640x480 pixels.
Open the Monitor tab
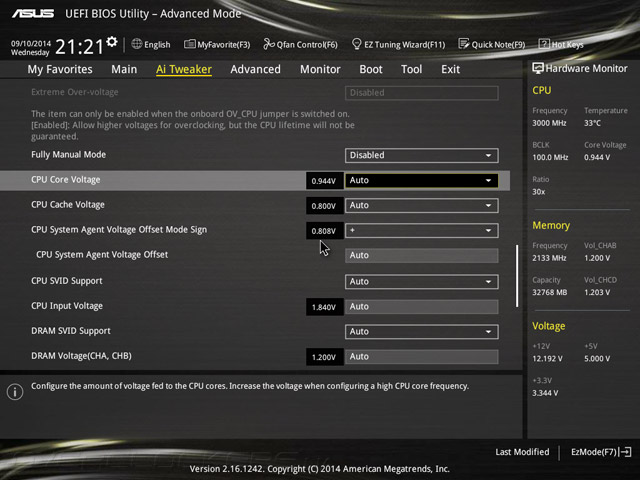(x=320, y=69)
